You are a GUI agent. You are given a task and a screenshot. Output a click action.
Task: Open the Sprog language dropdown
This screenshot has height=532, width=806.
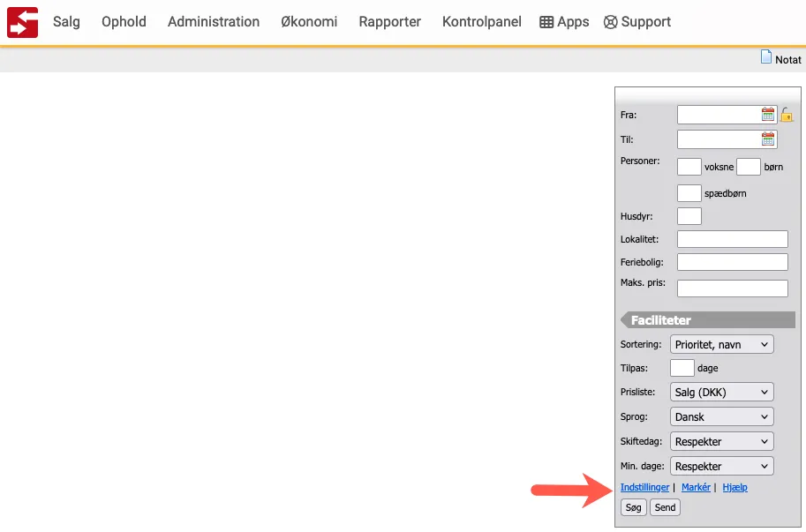coord(721,416)
